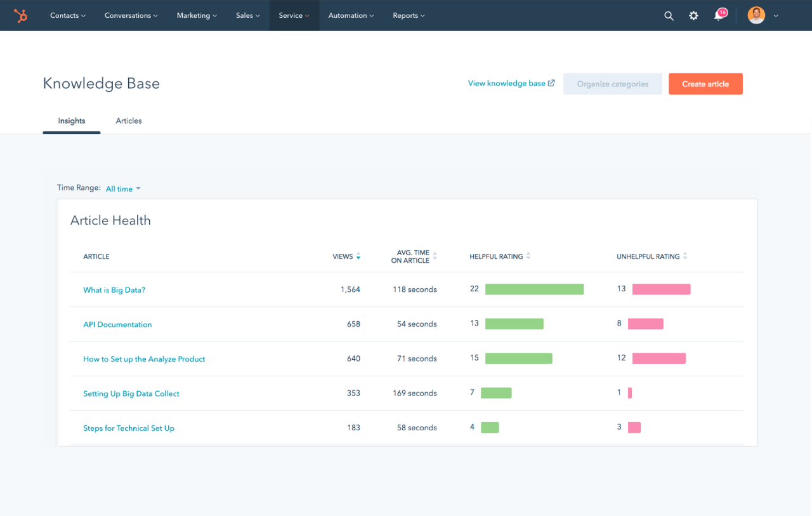Image resolution: width=812 pixels, height=516 pixels.
Task: Sort the table by Views
Action: [358, 256]
